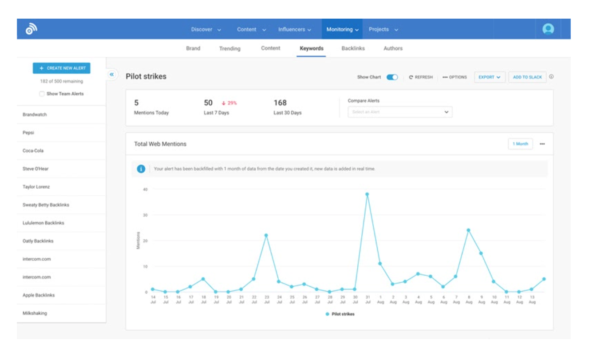
Task: Open the Discover menu
Action: (206, 29)
